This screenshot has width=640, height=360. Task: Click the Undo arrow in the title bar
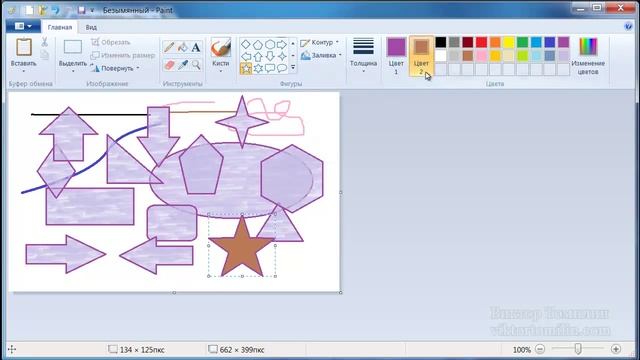[56, 10]
